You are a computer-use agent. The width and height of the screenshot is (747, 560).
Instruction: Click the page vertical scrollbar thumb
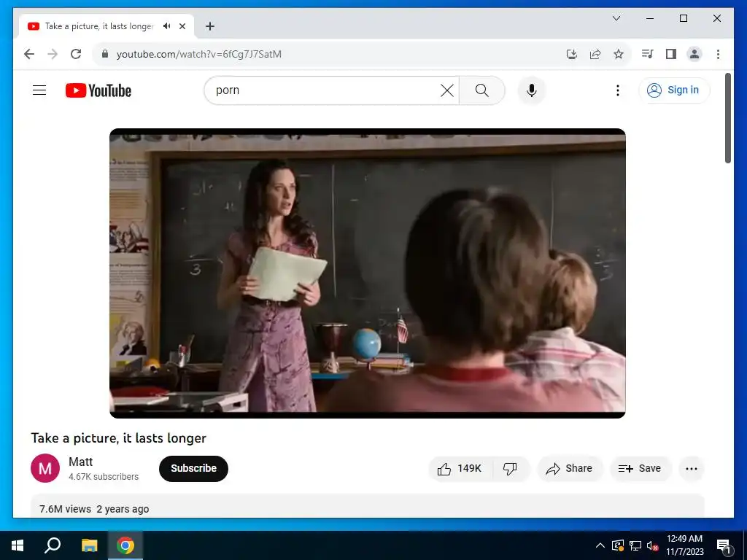[x=727, y=118]
